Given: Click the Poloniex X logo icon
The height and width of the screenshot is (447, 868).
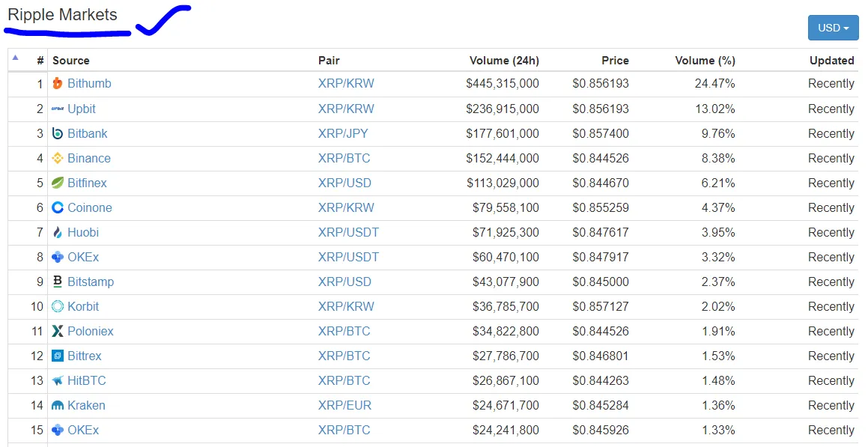Looking at the screenshot, I should pos(58,331).
